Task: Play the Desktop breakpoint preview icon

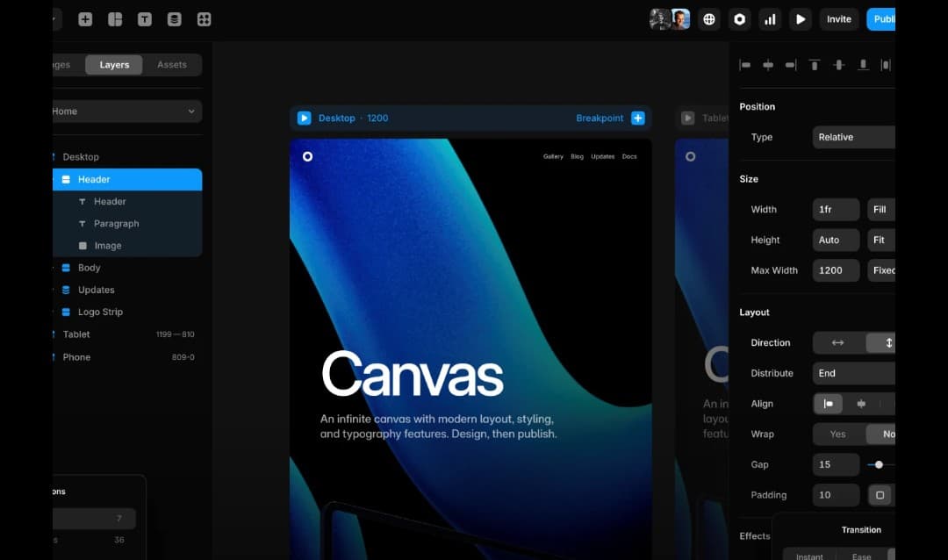Action: pos(304,118)
